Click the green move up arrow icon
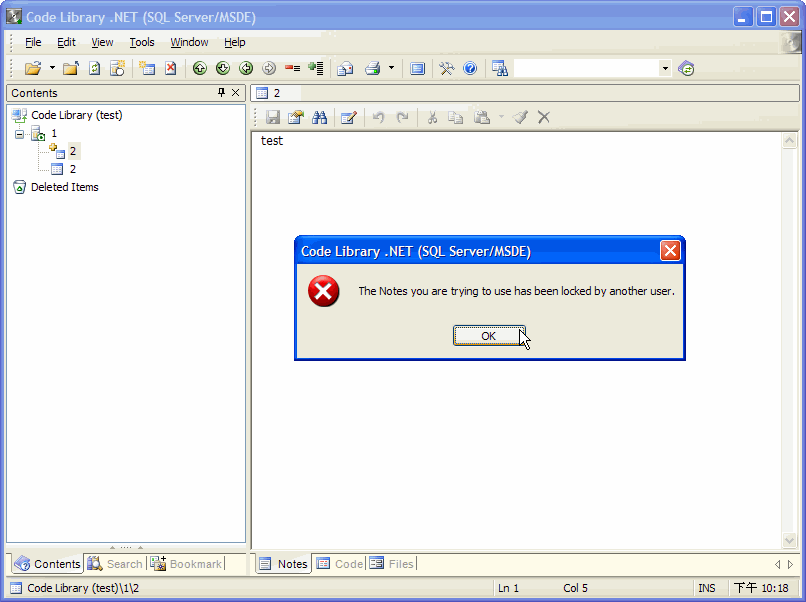The image size is (806, 602). (x=199, y=68)
